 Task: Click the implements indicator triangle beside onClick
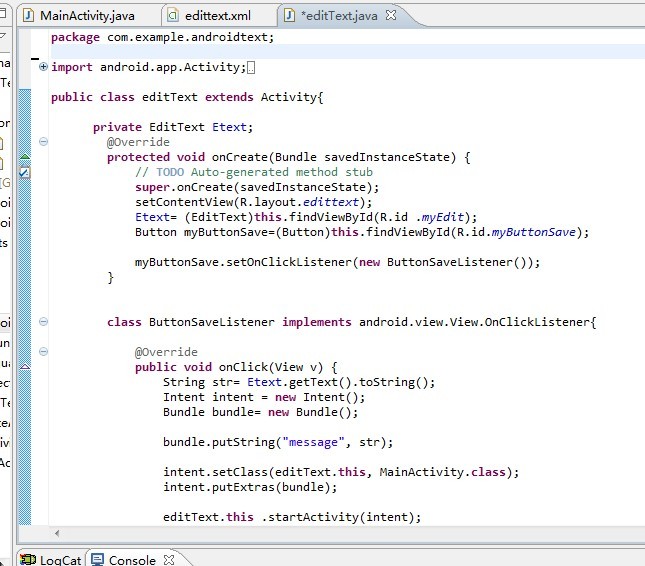point(25,366)
